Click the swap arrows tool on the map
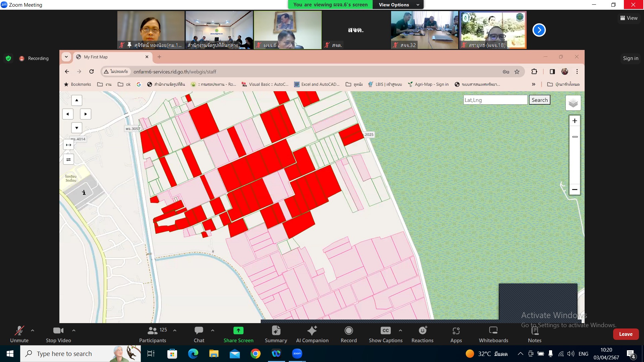Viewport: 644px width, 362px height. click(x=68, y=160)
